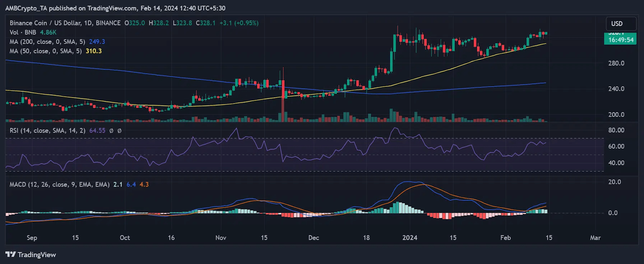Click the 16:49:54 countdown price label

pos(620,40)
